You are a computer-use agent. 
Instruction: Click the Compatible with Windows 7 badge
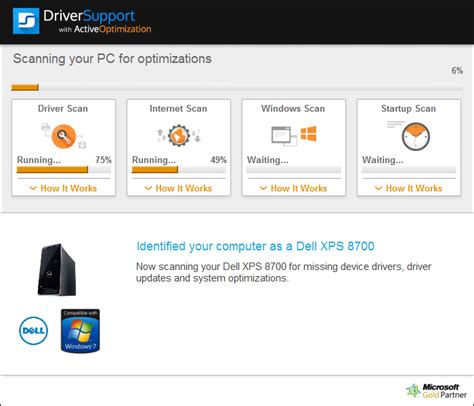(x=80, y=330)
